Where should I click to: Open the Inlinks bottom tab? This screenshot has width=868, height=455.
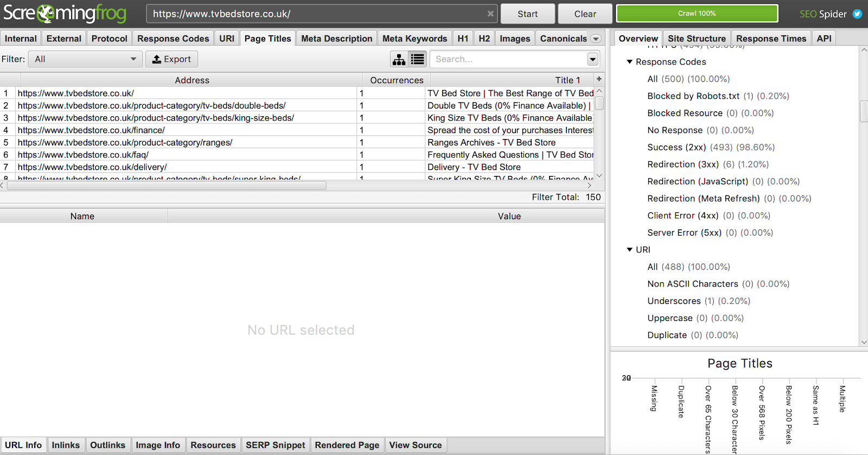click(66, 445)
